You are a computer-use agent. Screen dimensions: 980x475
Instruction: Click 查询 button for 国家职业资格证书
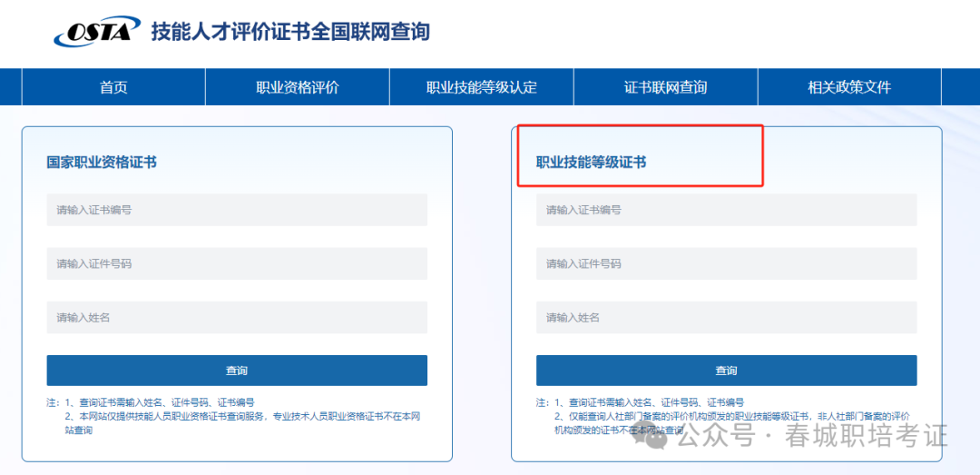(237, 371)
